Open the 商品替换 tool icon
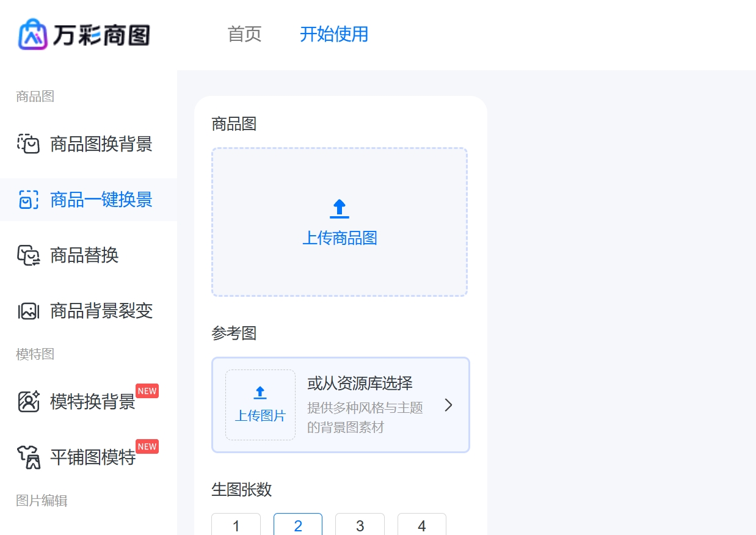Screen dimensions: 756x535 point(28,255)
